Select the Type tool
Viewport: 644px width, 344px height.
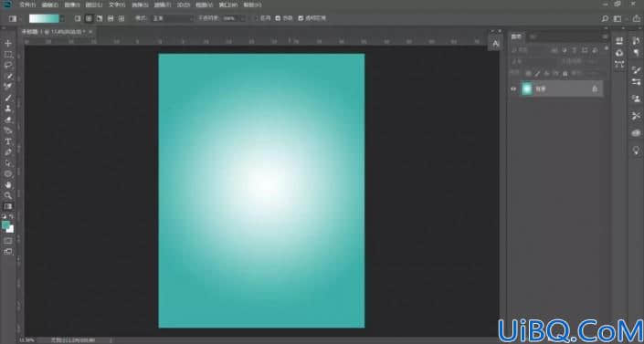8,141
